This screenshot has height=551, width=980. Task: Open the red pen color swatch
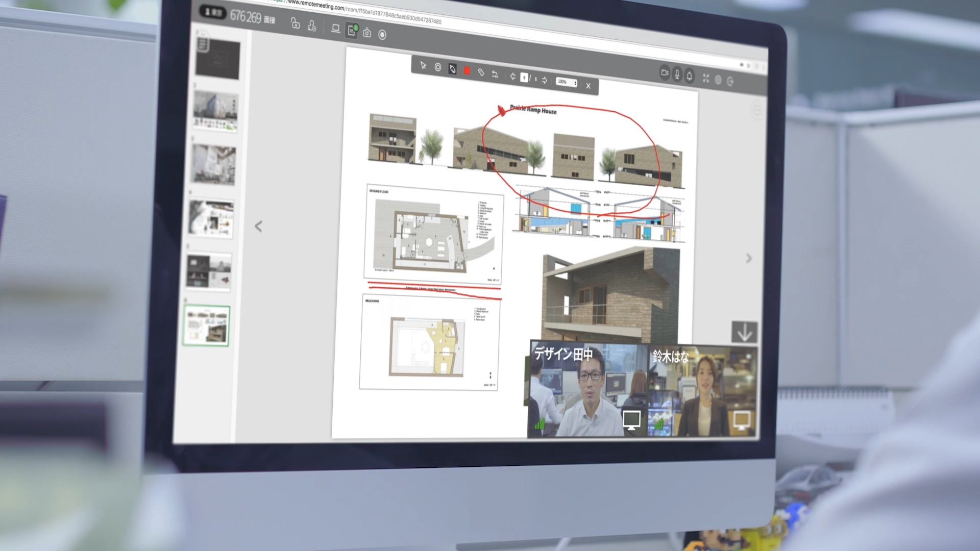pos(467,71)
